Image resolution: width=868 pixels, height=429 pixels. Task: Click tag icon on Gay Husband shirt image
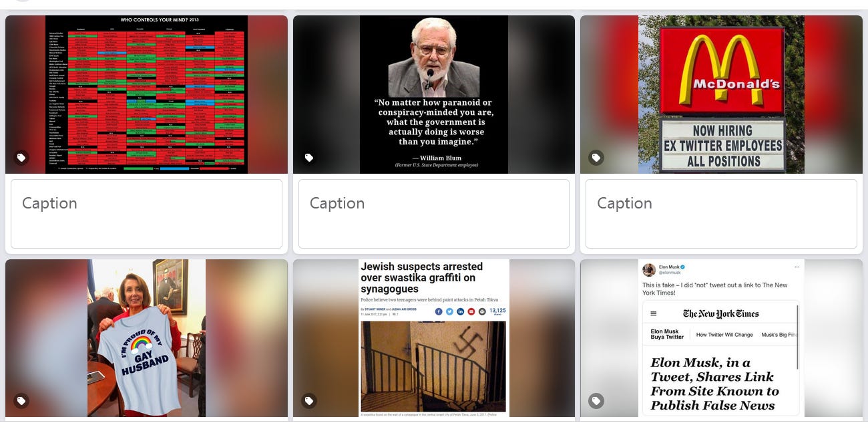(21, 401)
